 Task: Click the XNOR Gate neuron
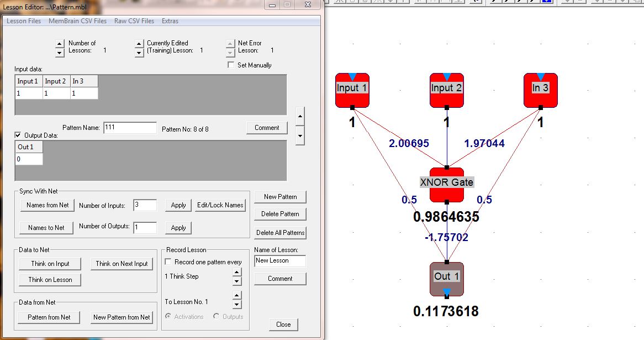[x=446, y=186]
